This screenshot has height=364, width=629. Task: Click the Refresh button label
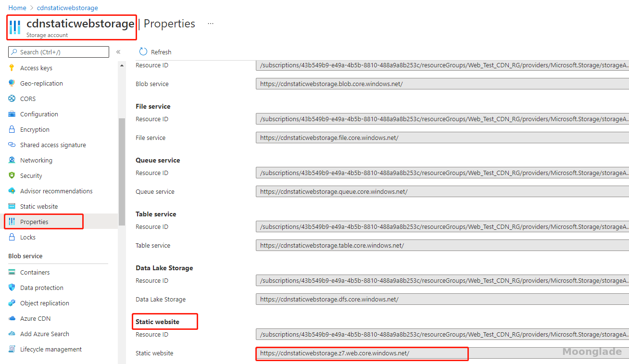click(161, 52)
